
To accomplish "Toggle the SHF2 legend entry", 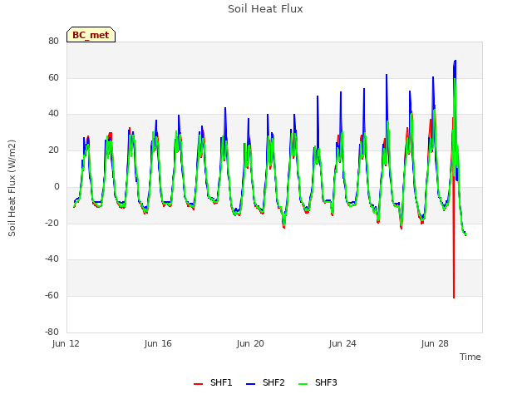I will 265,382.
